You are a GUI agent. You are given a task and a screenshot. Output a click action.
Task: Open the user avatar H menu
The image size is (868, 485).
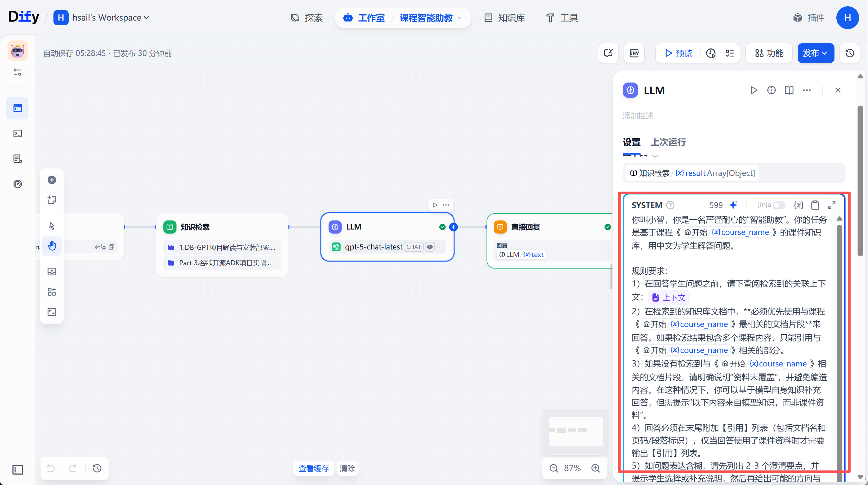click(847, 17)
